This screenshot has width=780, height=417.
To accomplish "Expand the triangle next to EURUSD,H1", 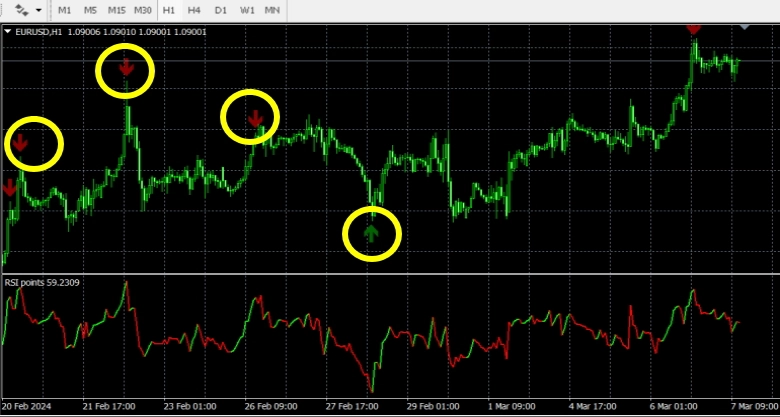I will (x=8, y=32).
